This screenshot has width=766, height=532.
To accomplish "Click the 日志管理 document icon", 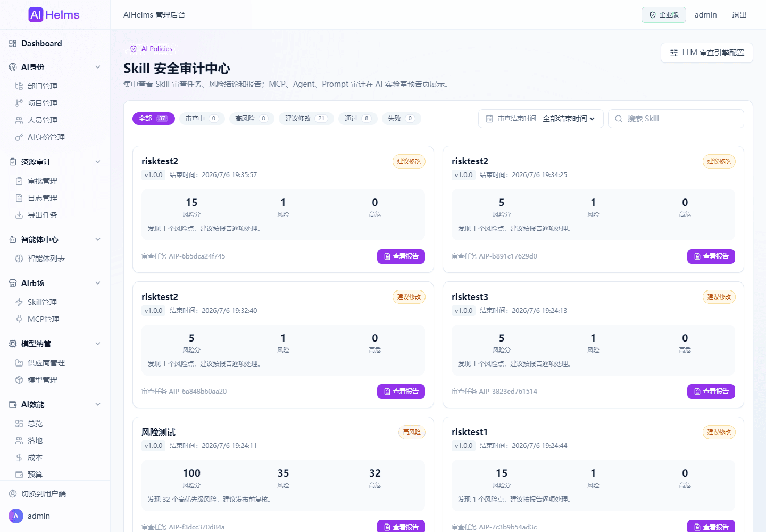I will 19,198.
